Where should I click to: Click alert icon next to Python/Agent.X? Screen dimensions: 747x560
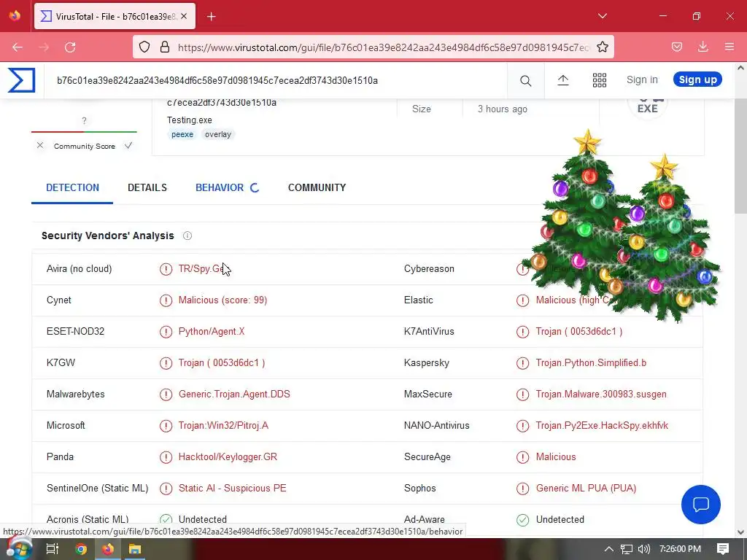[x=166, y=332]
